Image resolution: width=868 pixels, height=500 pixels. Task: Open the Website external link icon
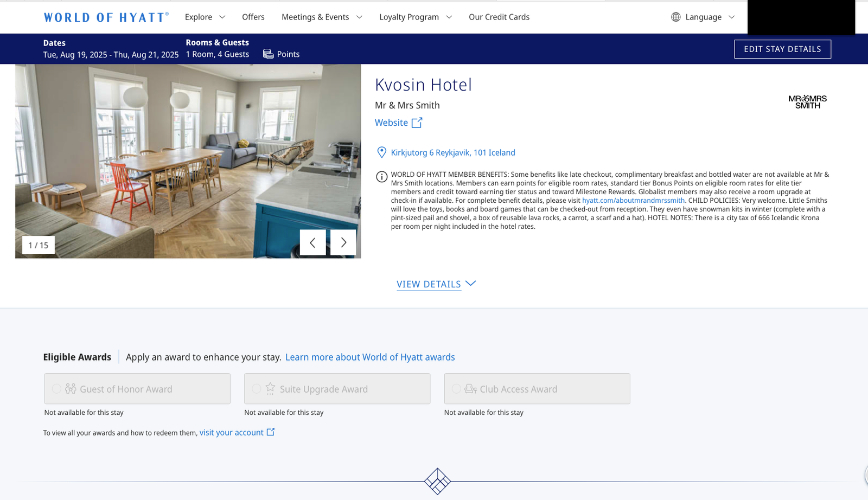417,123
